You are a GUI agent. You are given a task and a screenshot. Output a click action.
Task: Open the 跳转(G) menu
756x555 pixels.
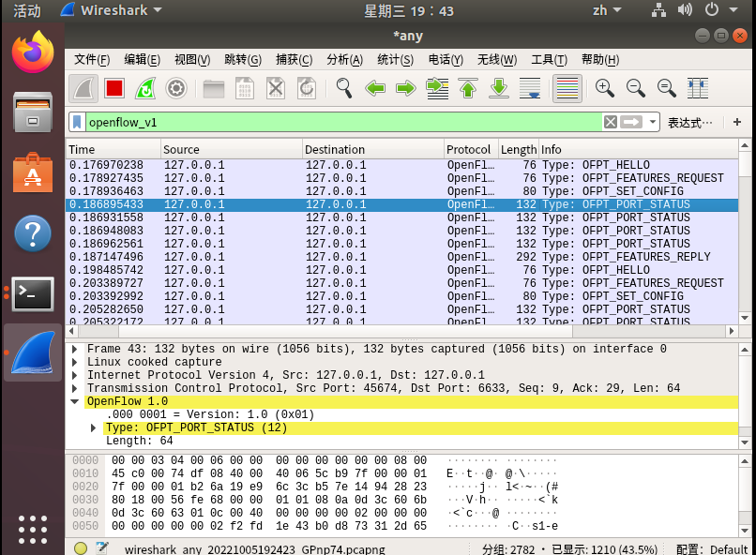[x=243, y=60]
